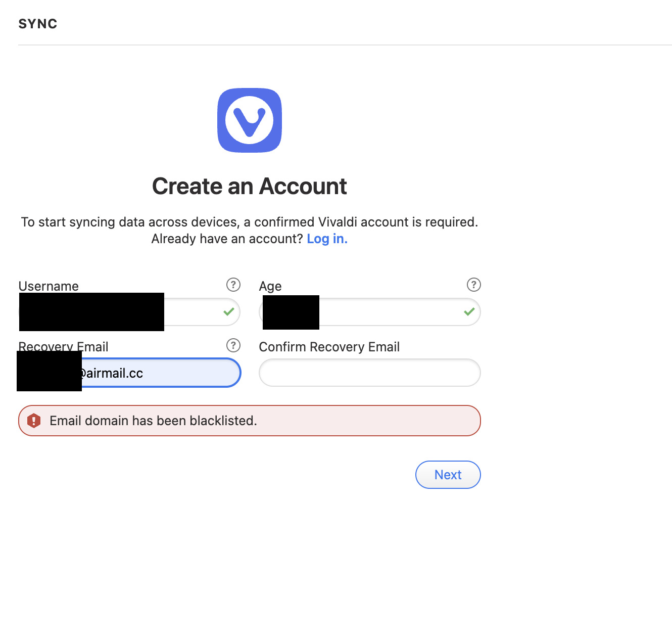Click the green checkmark in Username field
This screenshot has width=672, height=637.
pos(229,312)
